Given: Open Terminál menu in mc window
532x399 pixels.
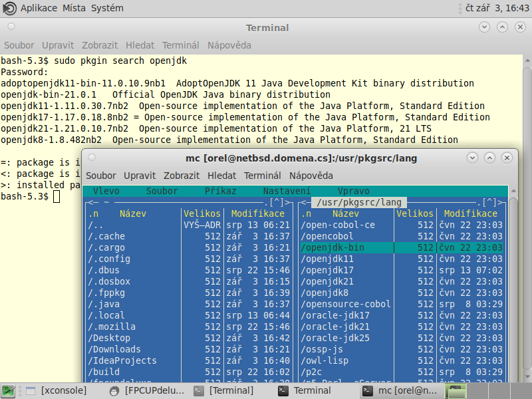Looking at the screenshot, I should pyautogui.click(x=262, y=176).
